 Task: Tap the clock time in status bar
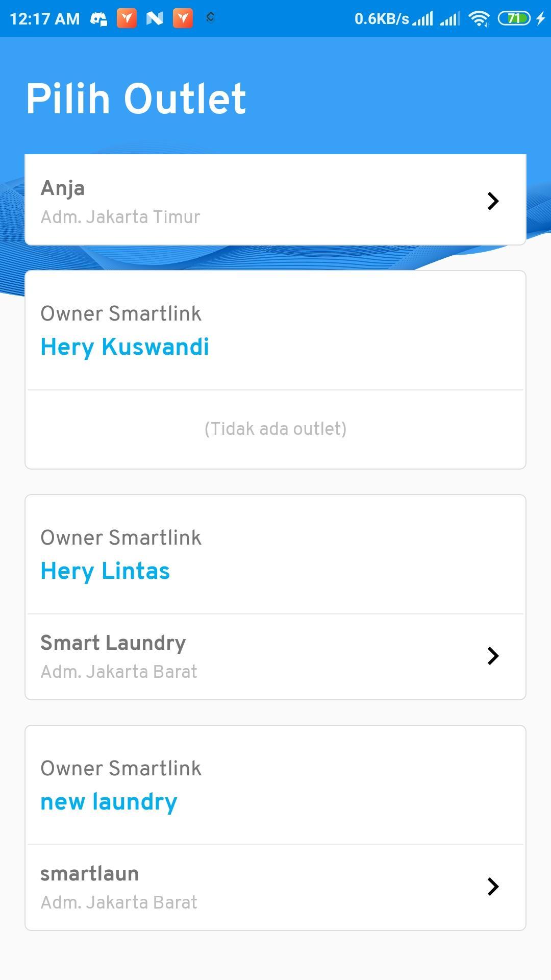(45, 19)
